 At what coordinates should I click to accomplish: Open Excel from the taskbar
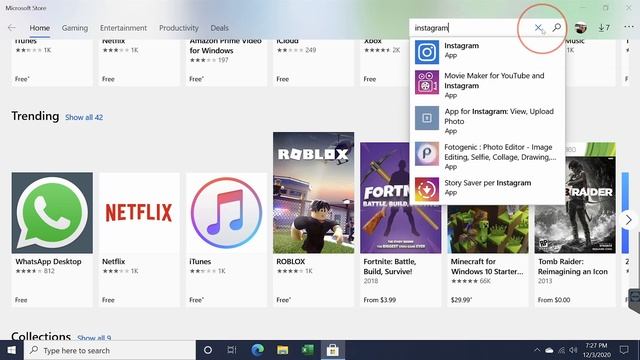307,350
